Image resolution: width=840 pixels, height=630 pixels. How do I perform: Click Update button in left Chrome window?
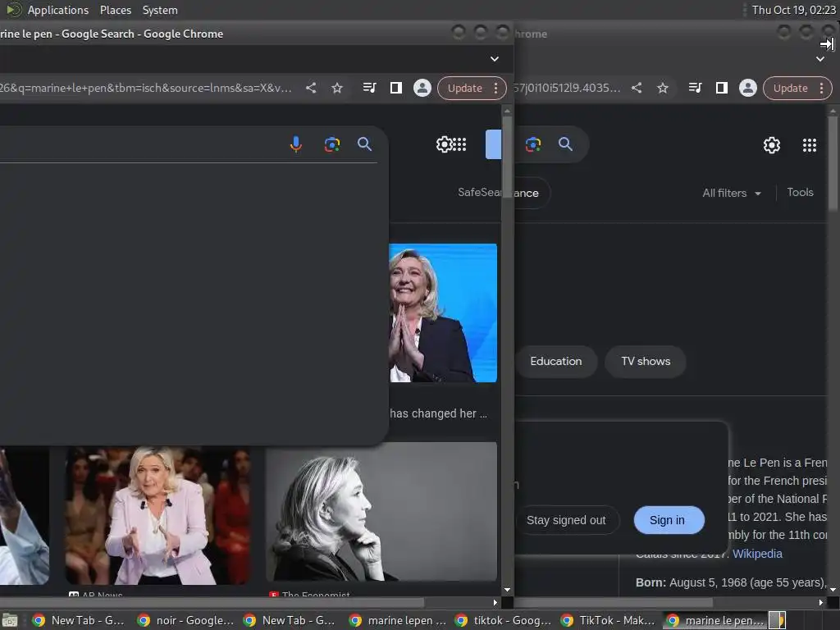(x=464, y=88)
